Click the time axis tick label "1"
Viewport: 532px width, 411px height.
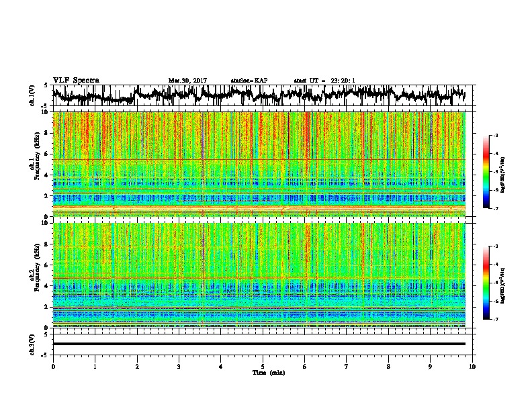tap(95, 367)
